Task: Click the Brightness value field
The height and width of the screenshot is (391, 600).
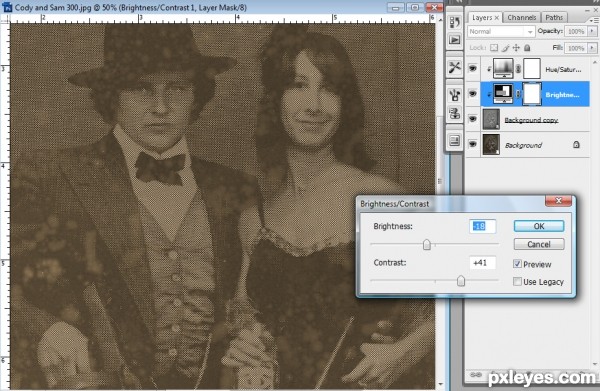Action: pyautogui.click(x=483, y=226)
